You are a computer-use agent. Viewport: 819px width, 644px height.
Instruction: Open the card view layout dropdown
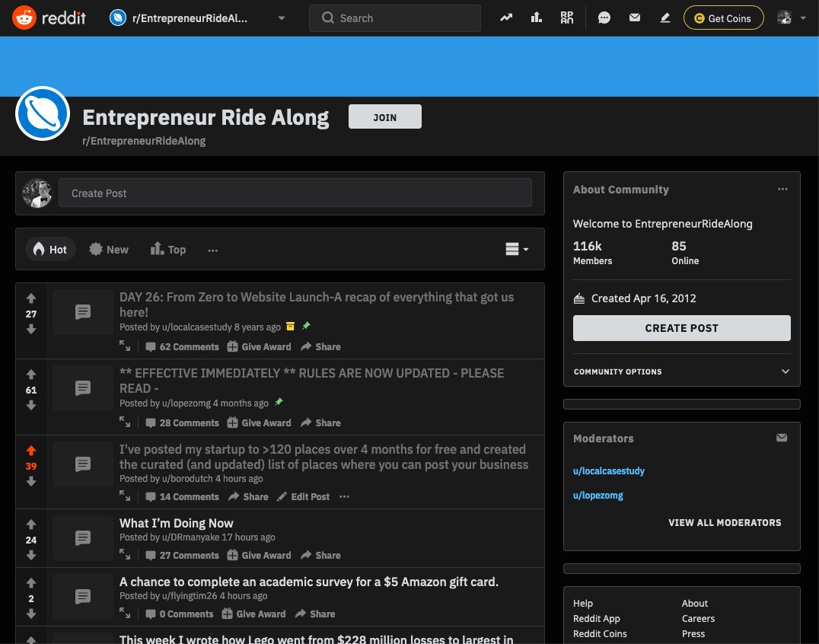[x=517, y=249]
